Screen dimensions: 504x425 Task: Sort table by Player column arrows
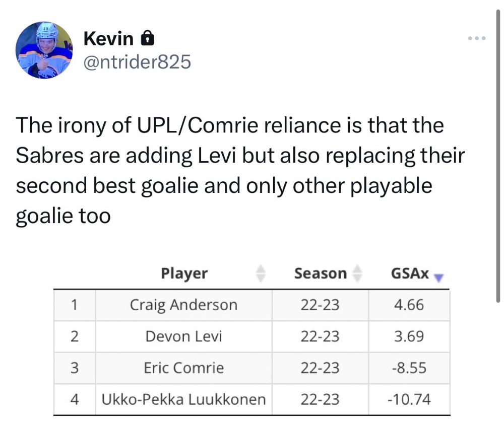coord(261,273)
